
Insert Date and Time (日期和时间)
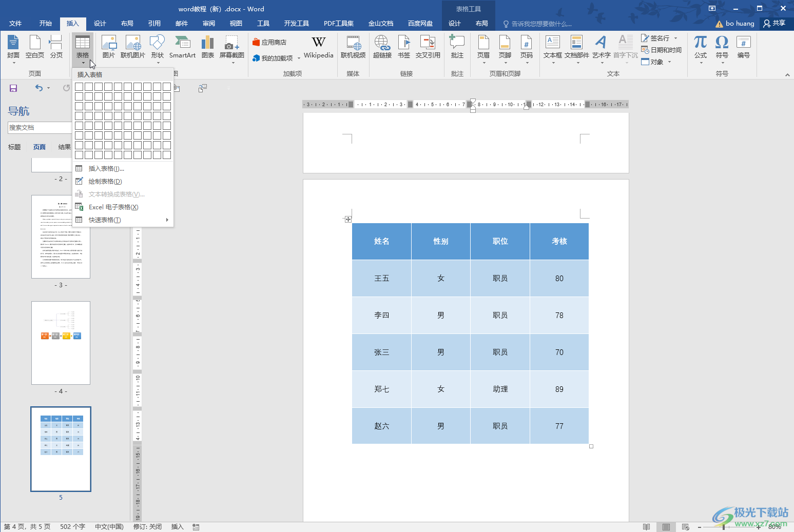(661, 50)
